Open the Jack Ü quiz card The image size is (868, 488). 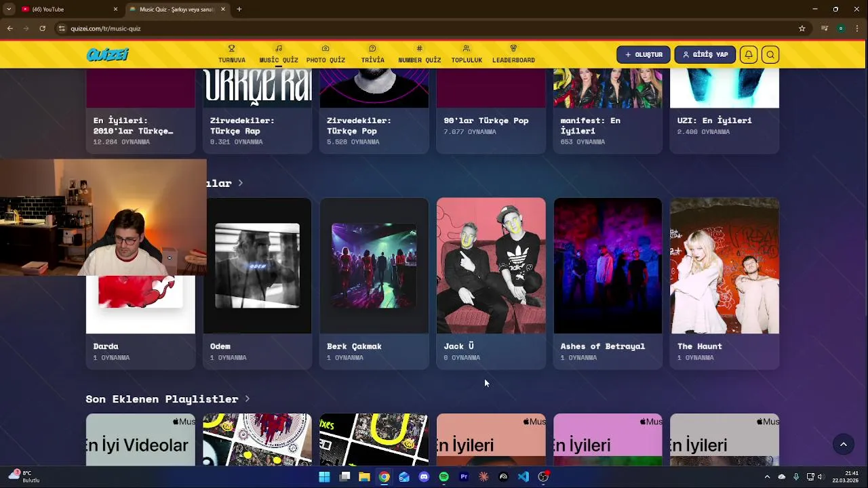click(491, 283)
